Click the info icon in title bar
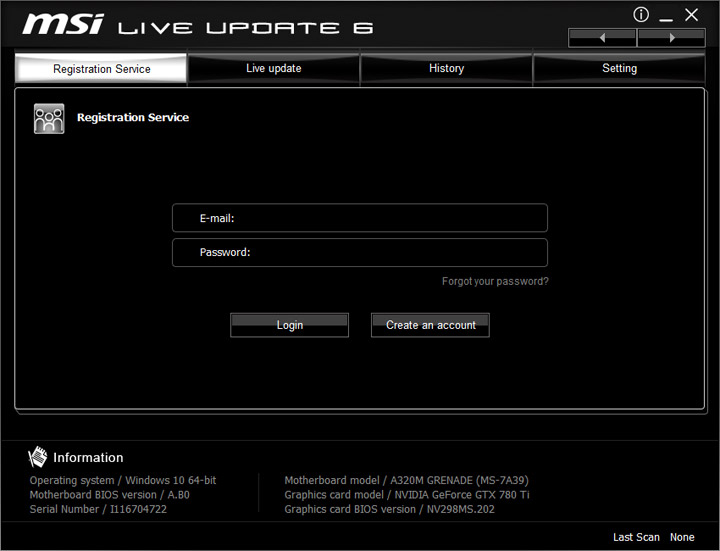720x551 pixels. (x=641, y=15)
